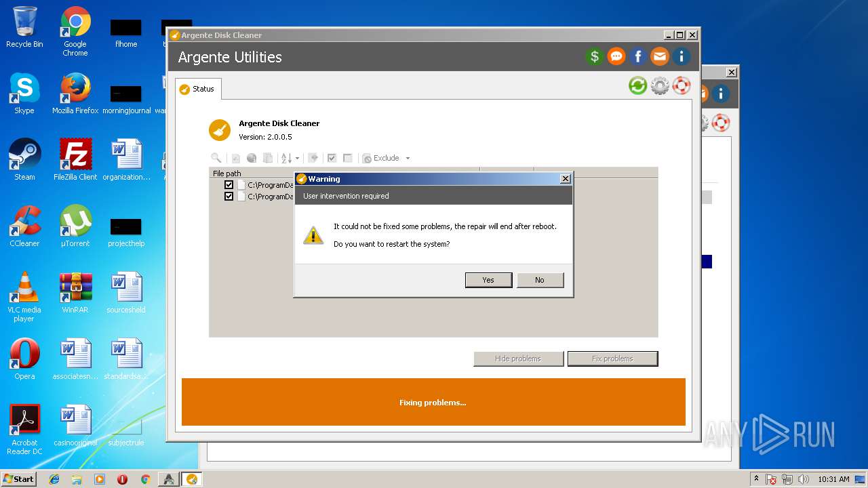Click the globe toolbar icon

(252, 158)
